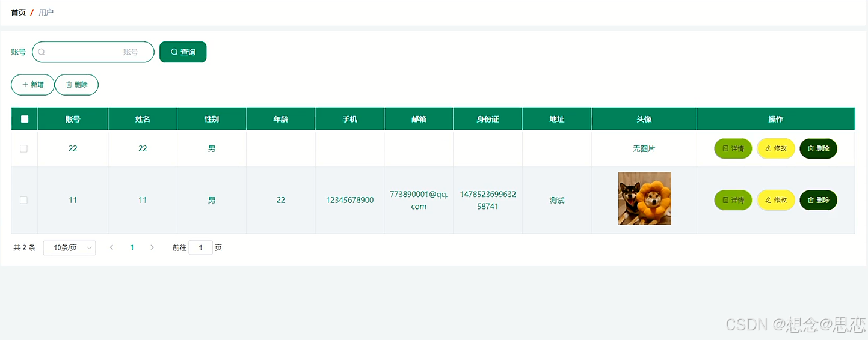Click the 新增 add button

point(32,85)
